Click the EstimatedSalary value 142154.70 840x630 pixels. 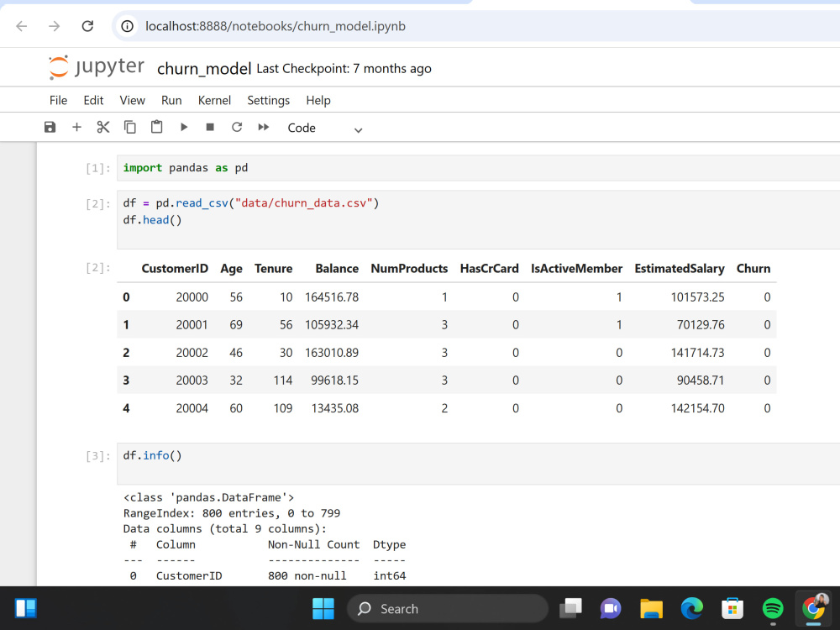coord(697,408)
